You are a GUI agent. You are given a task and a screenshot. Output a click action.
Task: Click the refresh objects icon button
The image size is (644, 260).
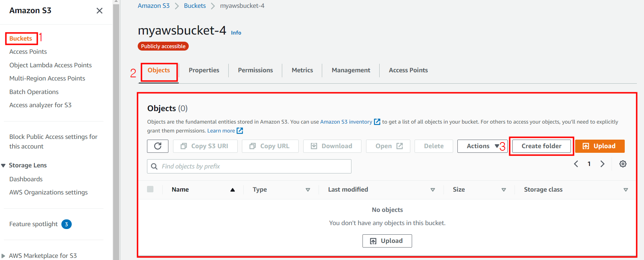158,146
